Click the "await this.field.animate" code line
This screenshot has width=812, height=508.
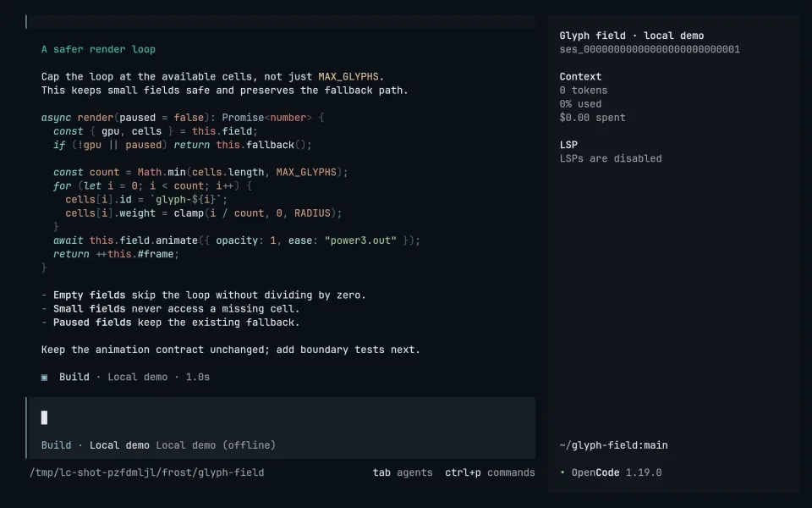point(237,240)
